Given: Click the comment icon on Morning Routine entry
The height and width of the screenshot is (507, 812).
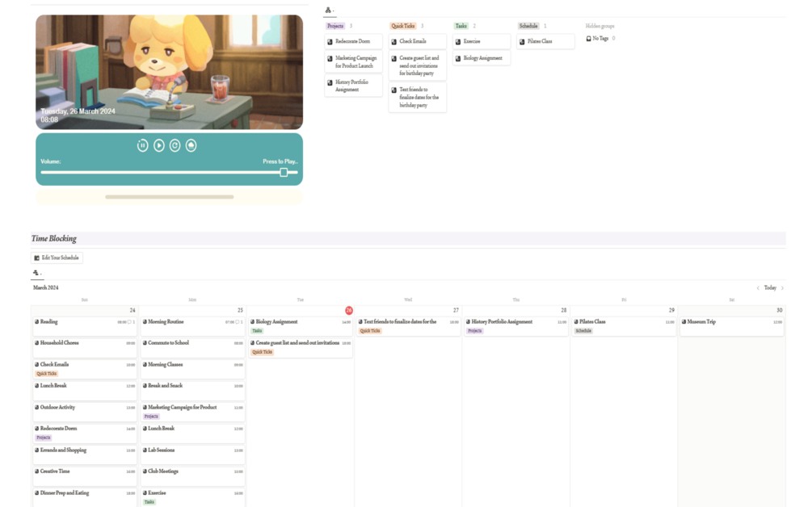Looking at the screenshot, I should tap(238, 322).
